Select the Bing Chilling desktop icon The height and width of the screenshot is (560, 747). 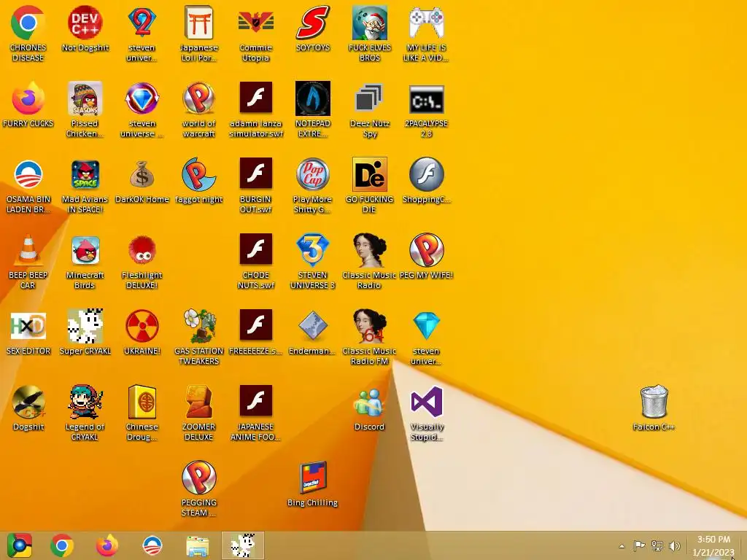[x=312, y=477]
